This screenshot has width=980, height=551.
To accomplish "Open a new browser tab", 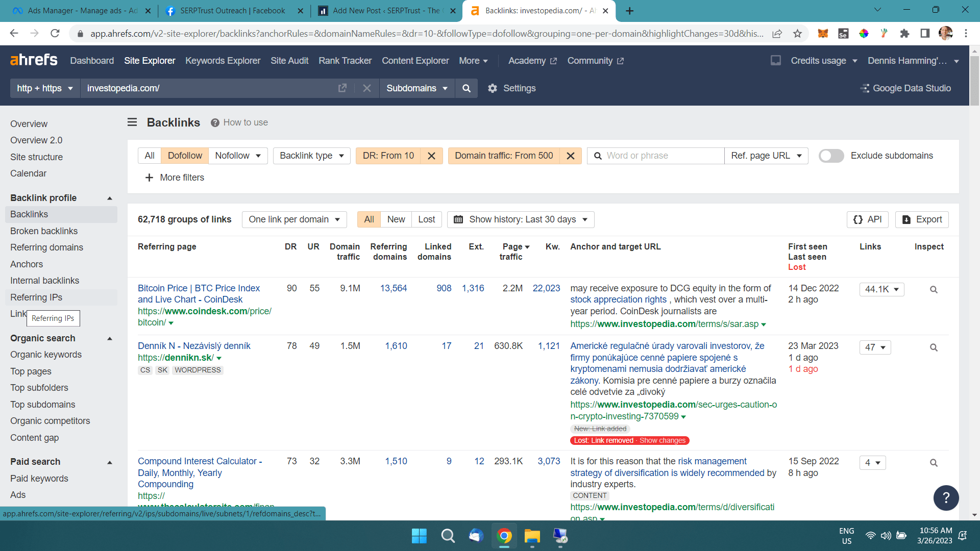I will pyautogui.click(x=630, y=11).
